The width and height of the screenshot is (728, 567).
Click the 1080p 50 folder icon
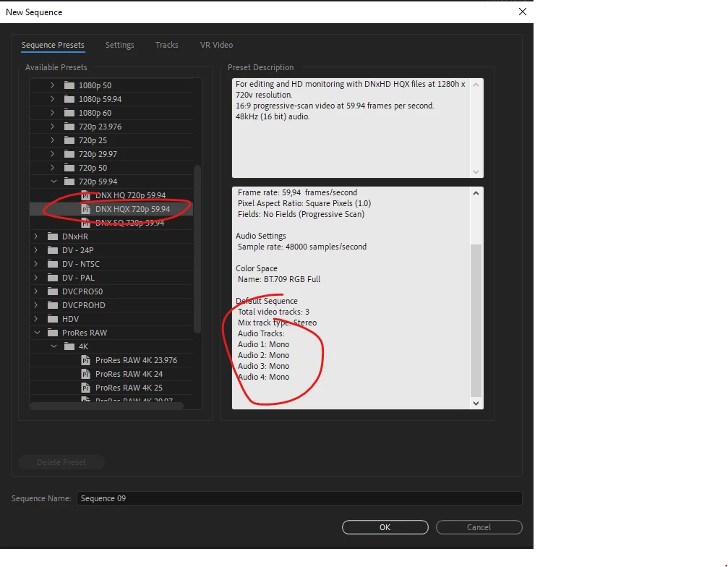pos(69,85)
